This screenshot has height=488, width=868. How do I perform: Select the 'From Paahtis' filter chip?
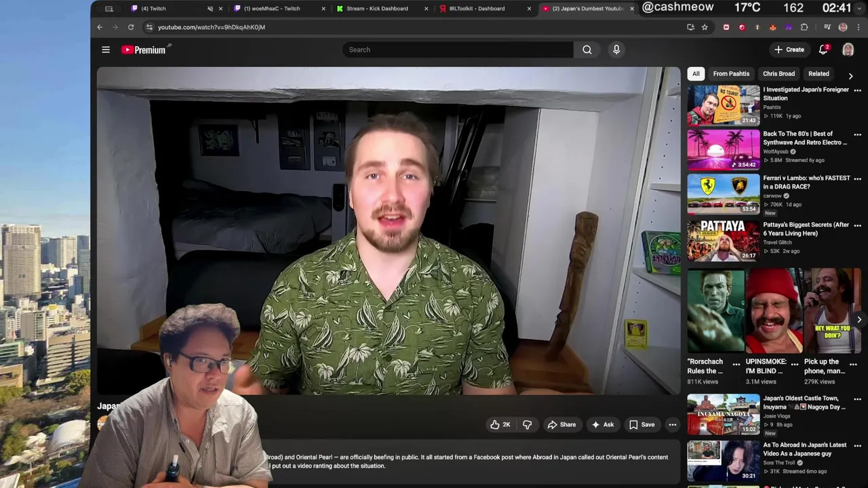point(731,74)
